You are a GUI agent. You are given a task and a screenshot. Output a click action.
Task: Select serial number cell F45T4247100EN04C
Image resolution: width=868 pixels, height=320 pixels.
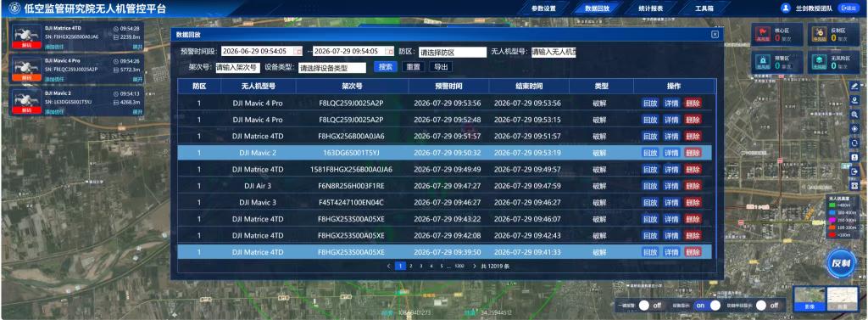tap(352, 202)
